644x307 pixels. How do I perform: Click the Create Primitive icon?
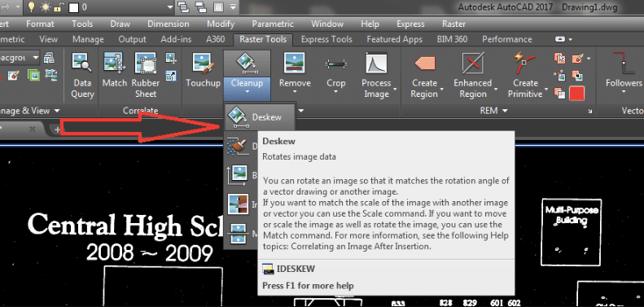tap(524, 63)
